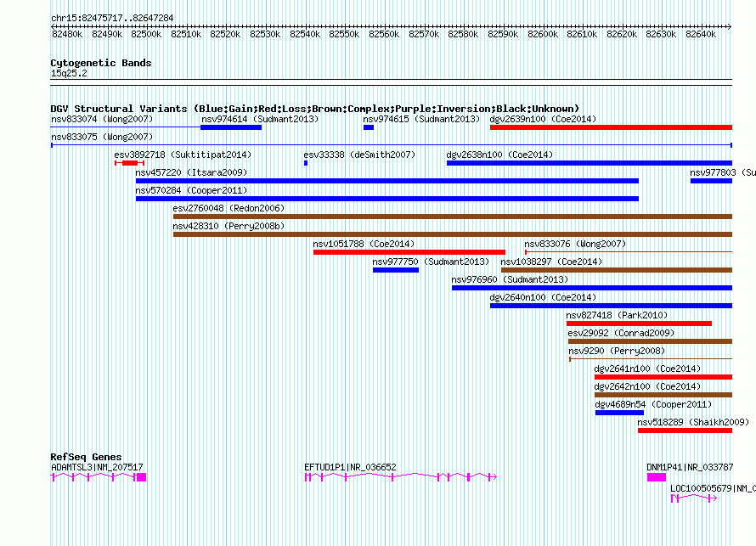
Task: Click the chr15:82475717..82647284 coordinates text
Action: tap(112, 18)
